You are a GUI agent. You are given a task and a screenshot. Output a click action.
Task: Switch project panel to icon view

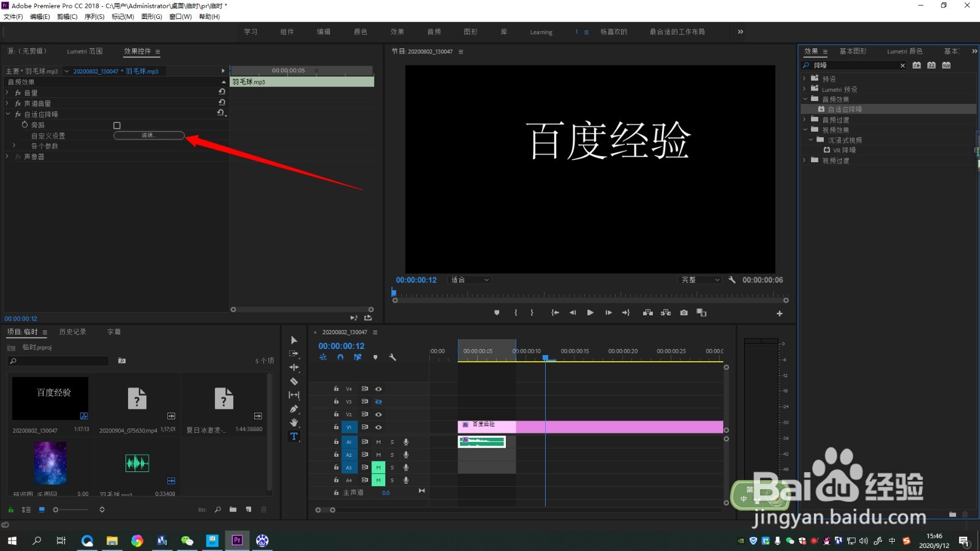point(42,509)
